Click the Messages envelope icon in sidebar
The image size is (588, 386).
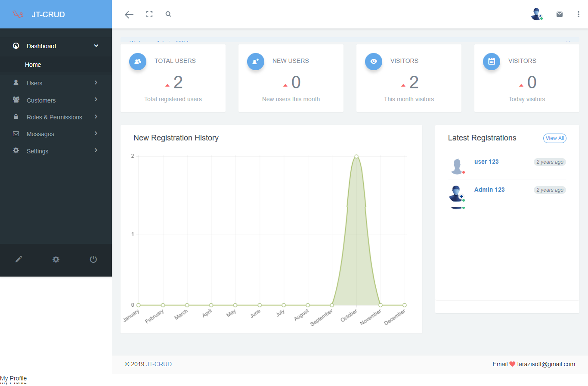[x=16, y=134]
